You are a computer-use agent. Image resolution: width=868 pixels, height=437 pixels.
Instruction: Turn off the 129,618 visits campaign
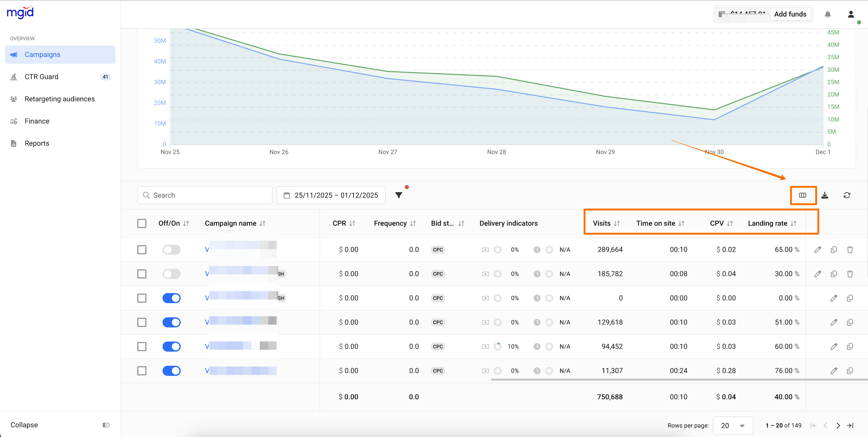pyautogui.click(x=171, y=322)
